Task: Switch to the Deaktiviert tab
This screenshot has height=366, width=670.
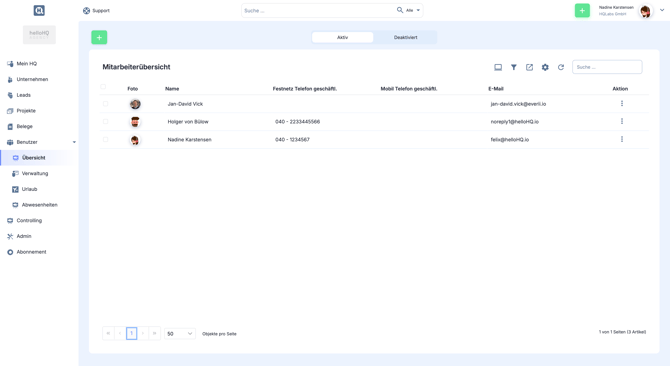Action: (x=406, y=38)
